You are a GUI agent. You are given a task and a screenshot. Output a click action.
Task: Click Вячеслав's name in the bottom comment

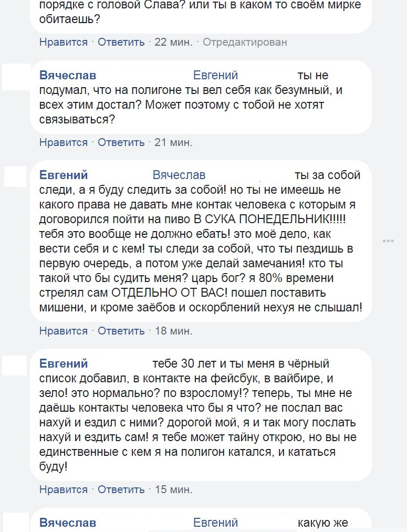click(68, 523)
